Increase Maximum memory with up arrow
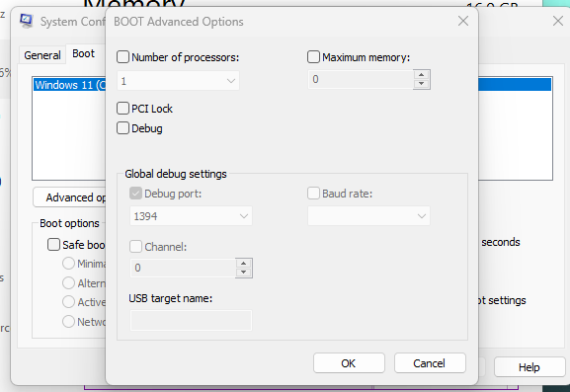Screen dimensions: 570x392 pos(421,74)
